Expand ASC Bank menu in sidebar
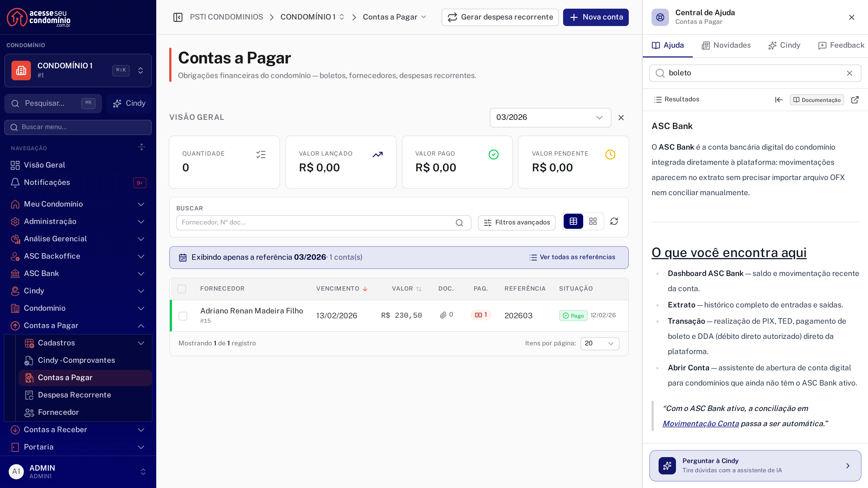The height and width of the screenshot is (488, 868). pos(78,274)
